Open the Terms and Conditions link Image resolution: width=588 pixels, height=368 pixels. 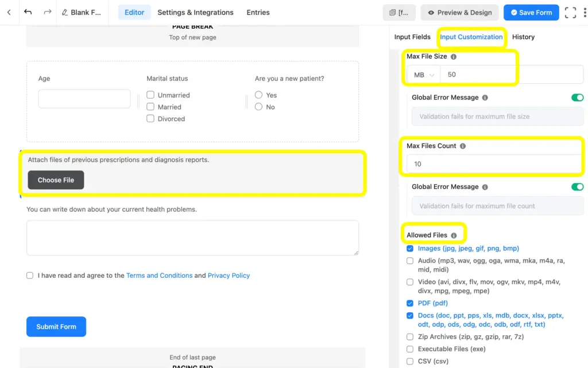coord(159,275)
